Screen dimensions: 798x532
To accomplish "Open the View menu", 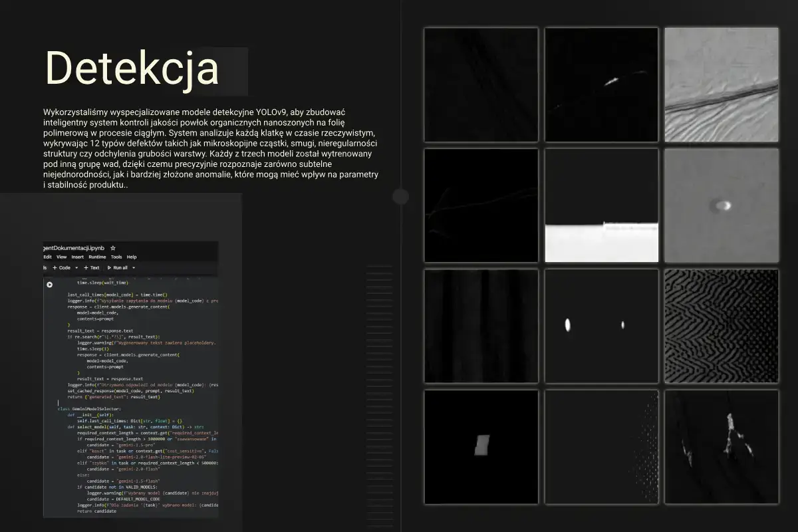I will point(61,257).
